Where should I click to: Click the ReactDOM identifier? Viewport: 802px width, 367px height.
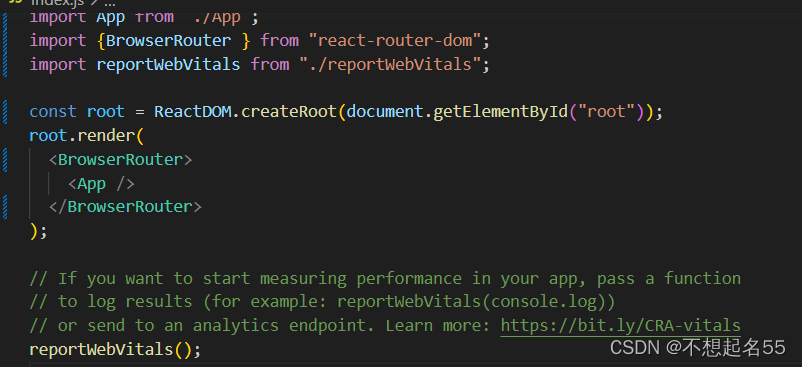pyautogui.click(x=192, y=111)
